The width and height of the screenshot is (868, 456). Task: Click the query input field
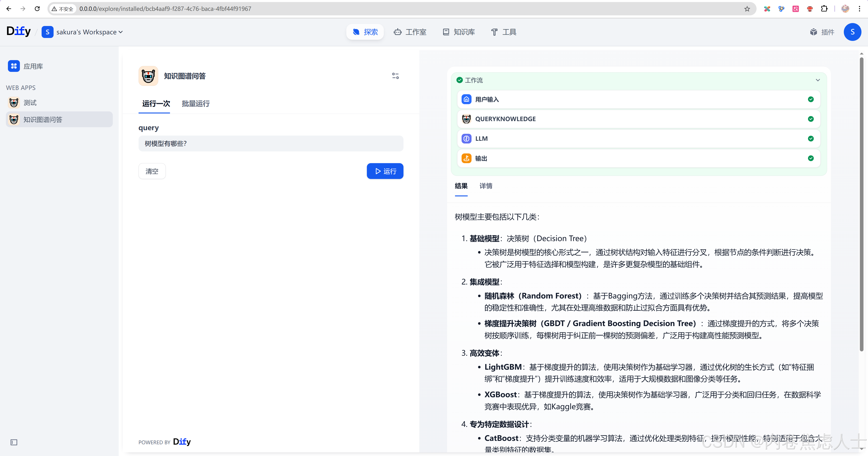point(271,143)
